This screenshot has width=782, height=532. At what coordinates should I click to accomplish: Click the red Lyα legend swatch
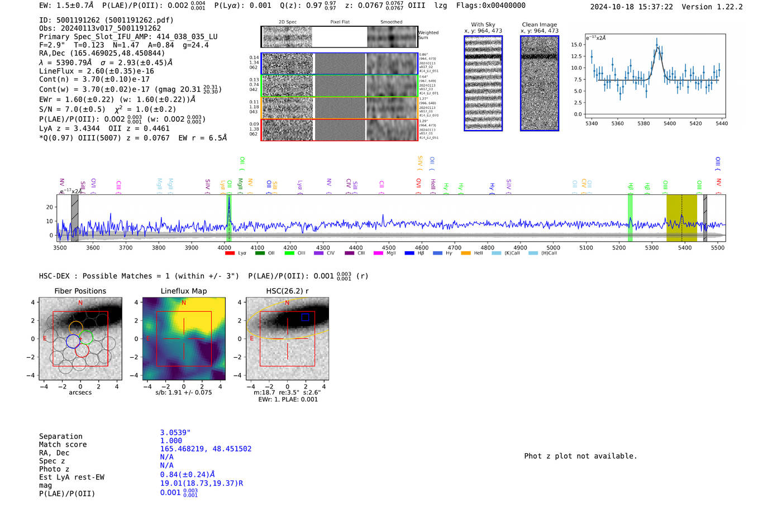(230, 253)
